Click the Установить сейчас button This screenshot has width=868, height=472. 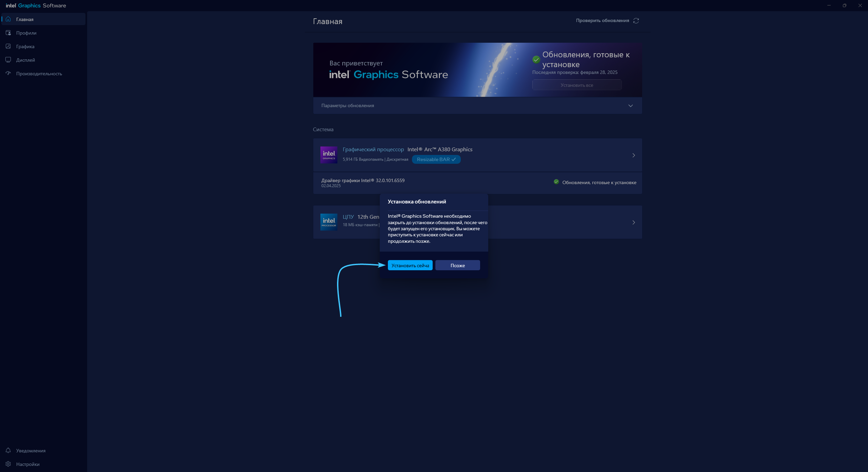point(410,265)
